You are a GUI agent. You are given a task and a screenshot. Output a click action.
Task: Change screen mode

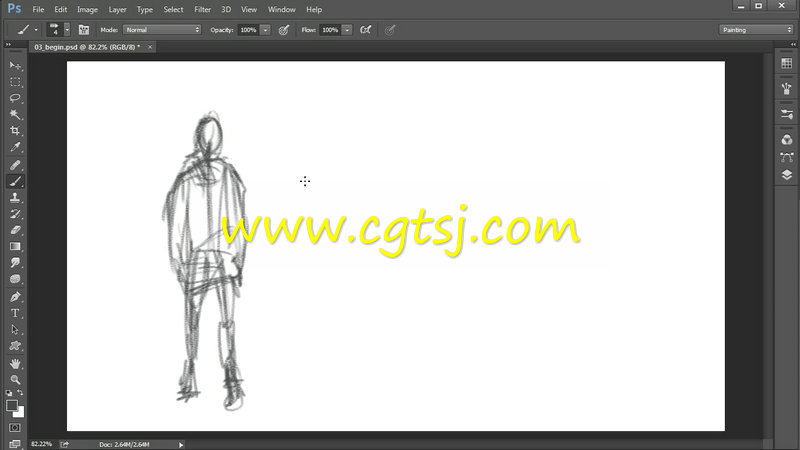[15, 444]
